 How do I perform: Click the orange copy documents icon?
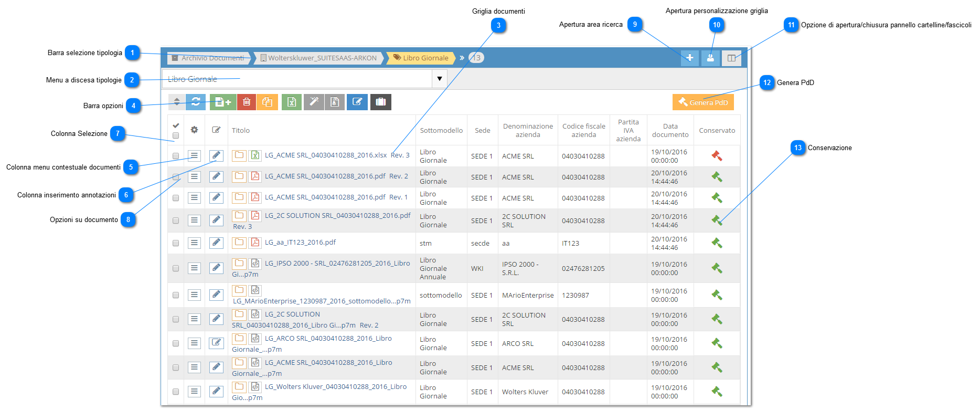click(267, 102)
